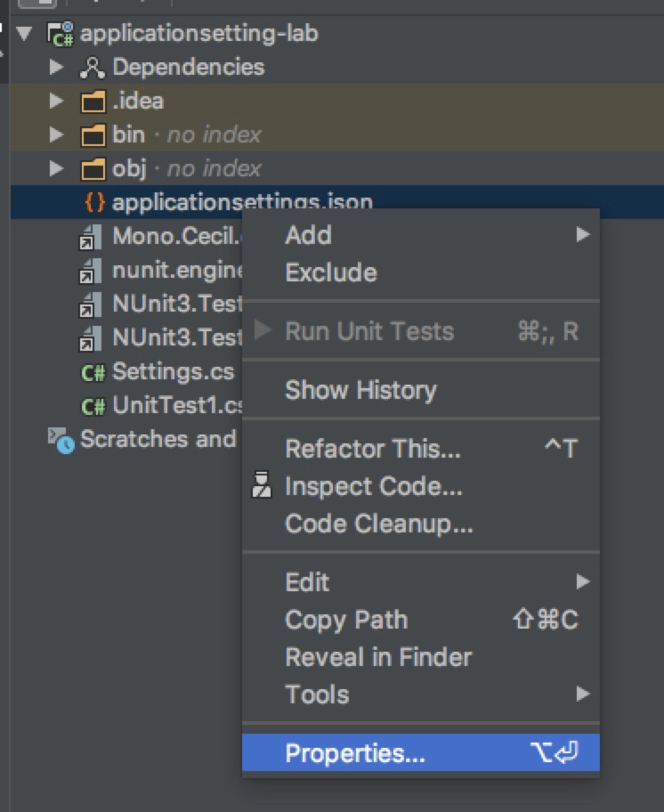
Task: Select Exclude in the context menu
Action: (x=331, y=272)
